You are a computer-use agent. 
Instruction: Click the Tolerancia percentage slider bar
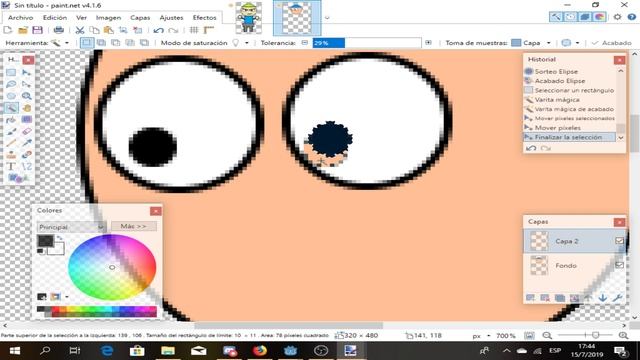367,42
